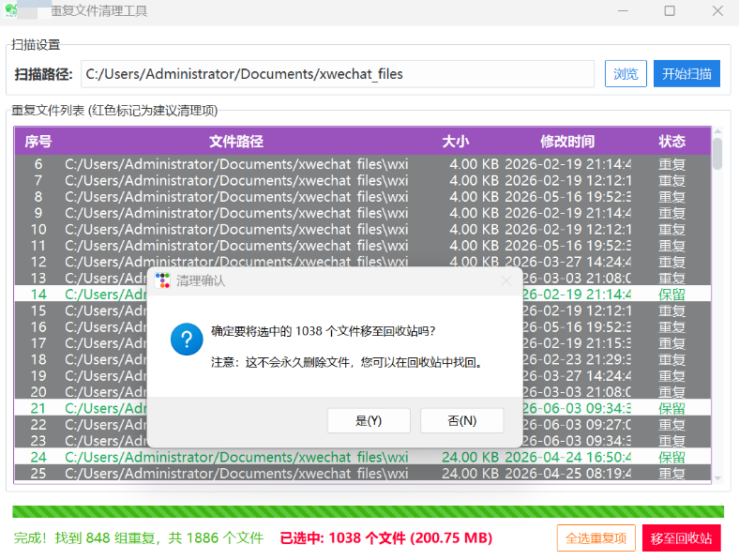Screen dimensions: 739x560
Task: Click the 浏览 browse button
Action: pyautogui.click(x=626, y=74)
